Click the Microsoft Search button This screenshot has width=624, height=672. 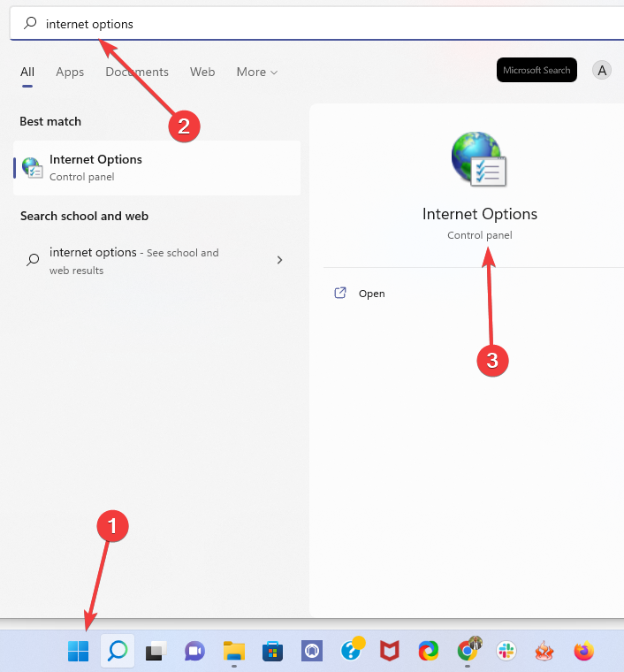[536, 70]
